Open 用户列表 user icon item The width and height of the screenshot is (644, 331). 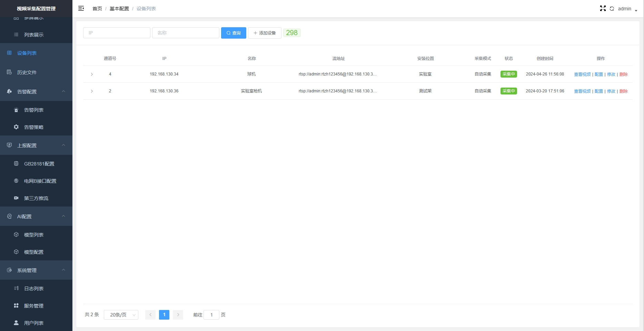tap(33, 323)
